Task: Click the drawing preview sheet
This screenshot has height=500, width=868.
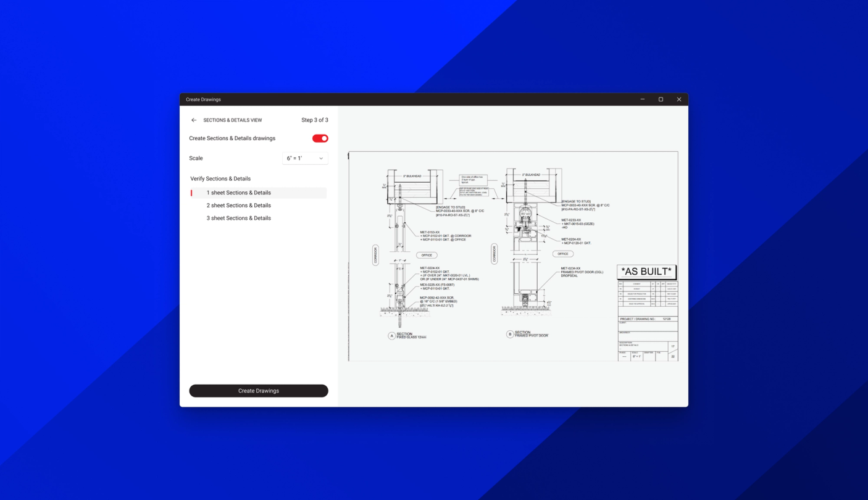Action: click(x=513, y=256)
